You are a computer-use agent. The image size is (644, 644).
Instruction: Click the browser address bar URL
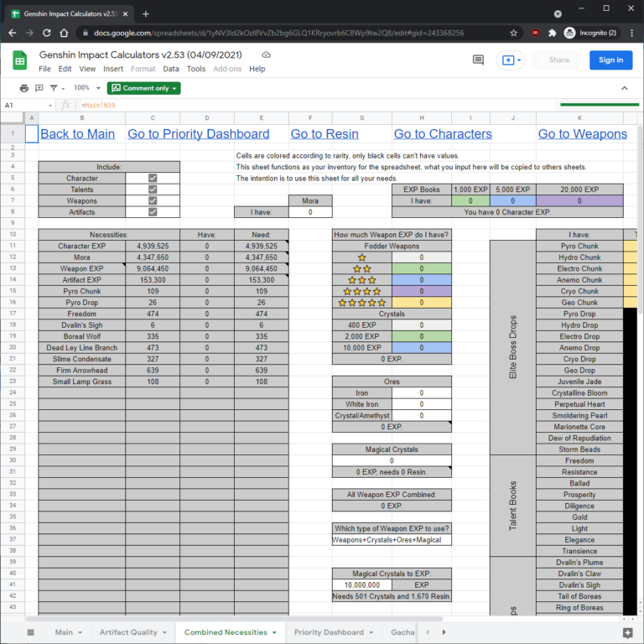tap(278, 33)
